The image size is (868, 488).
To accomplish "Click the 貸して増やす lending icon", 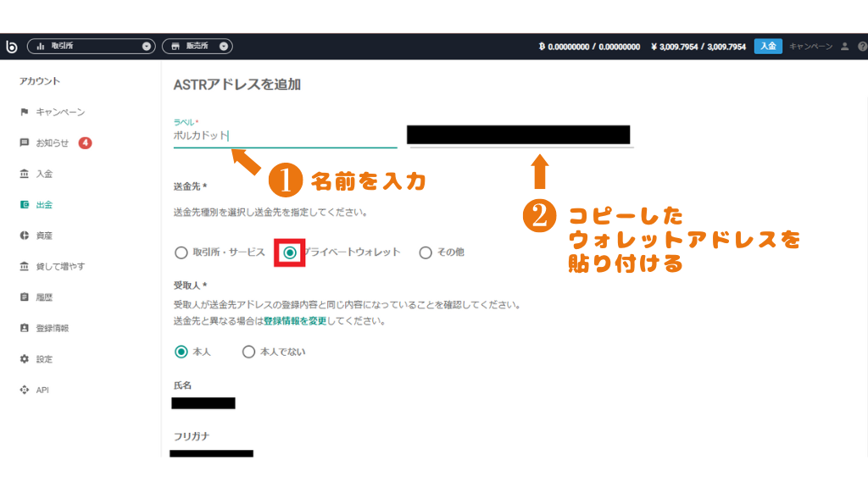I will [25, 266].
